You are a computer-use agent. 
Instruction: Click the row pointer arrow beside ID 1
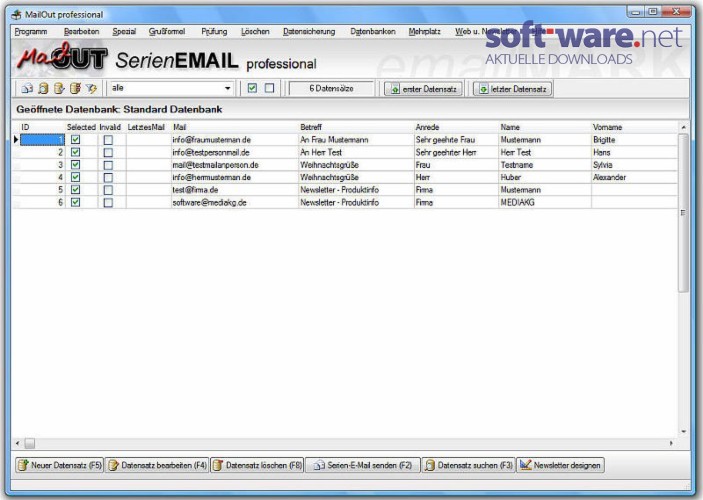coord(16,140)
